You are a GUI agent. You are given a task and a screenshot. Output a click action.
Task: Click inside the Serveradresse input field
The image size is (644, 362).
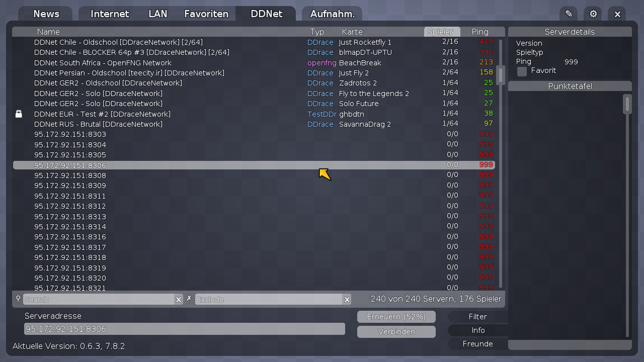point(185,328)
